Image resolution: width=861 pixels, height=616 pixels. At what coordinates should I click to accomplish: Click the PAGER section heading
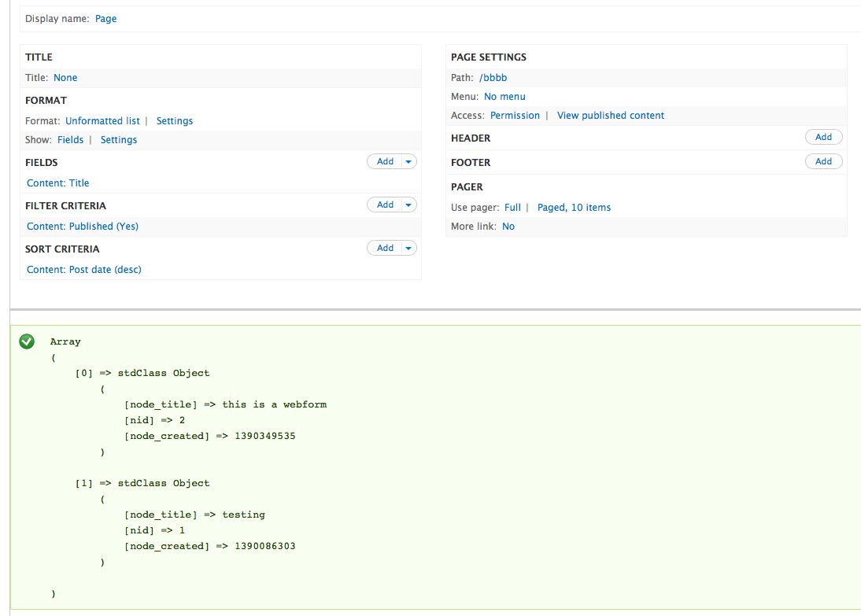point(467,187)
